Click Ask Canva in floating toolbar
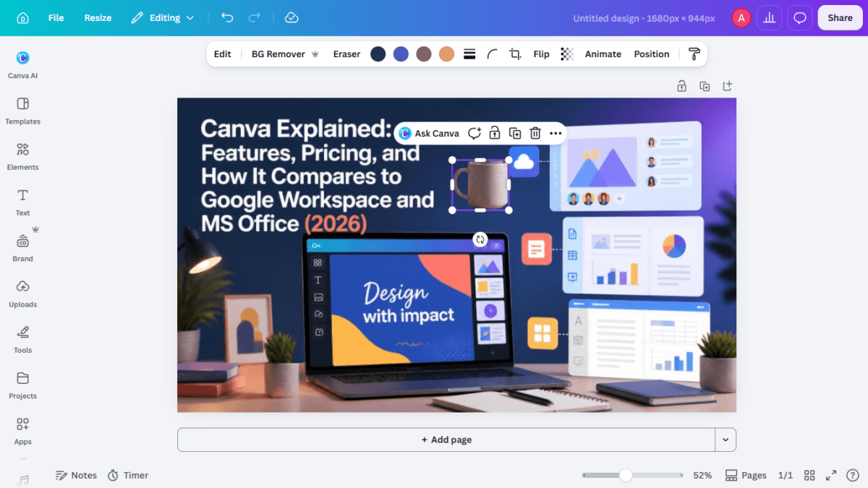Image resolution: width=868 pixels, height=488 pixels. pos(430,133)
